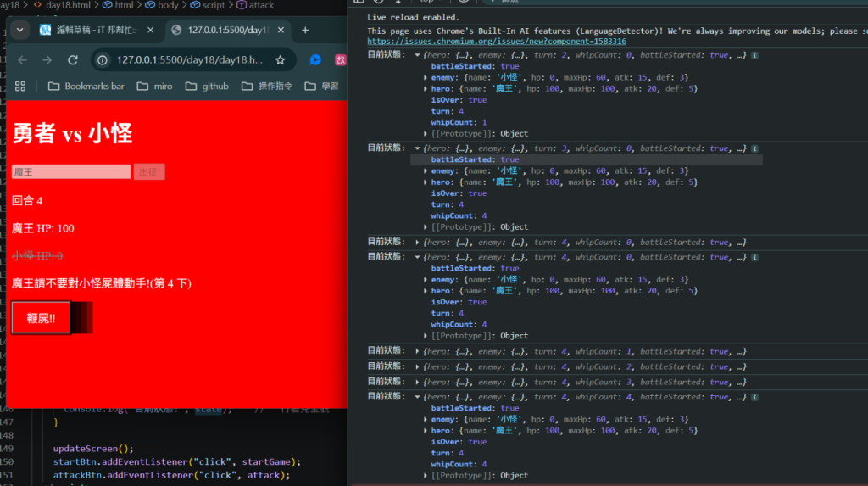Image resolution: width=868 pixels, height=486 pixels.
Task: Expand hero under the turn: 3 log
Action: click(426, 182)
